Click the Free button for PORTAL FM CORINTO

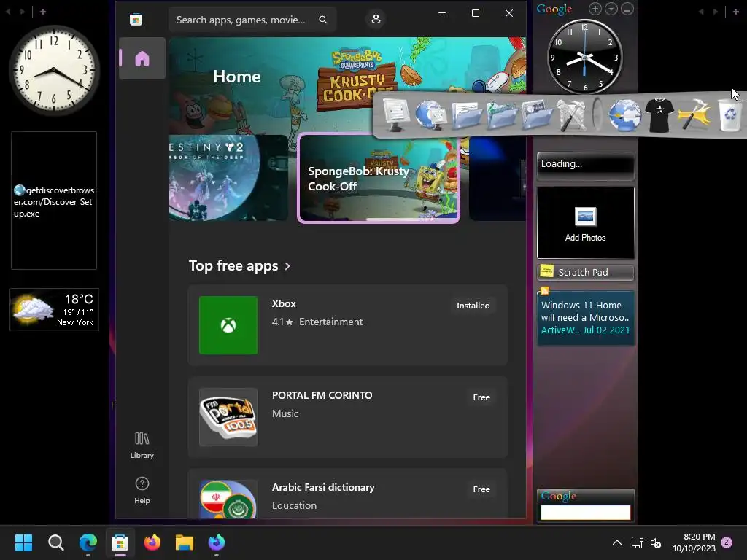click(x=481, y=397)
